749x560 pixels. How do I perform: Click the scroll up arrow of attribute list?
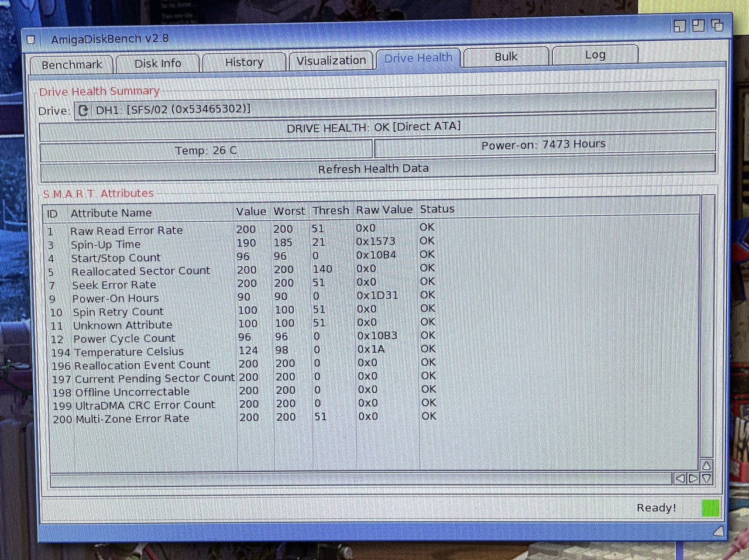(706, 465)
